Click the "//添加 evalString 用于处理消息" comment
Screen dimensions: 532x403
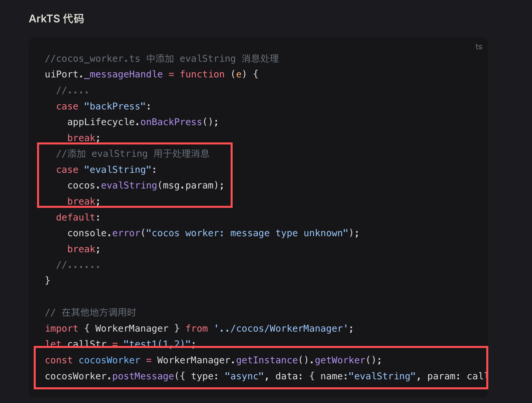point(133,154)
